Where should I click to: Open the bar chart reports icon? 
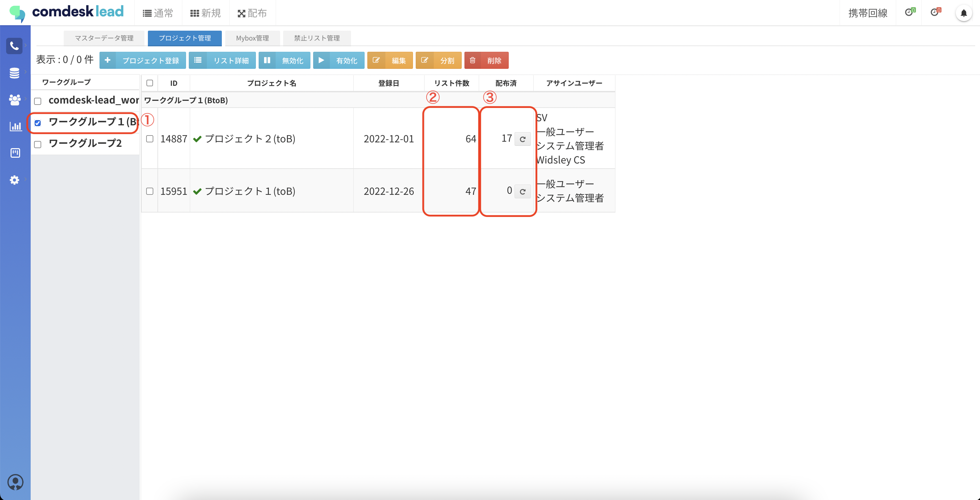tap(15, 126)
